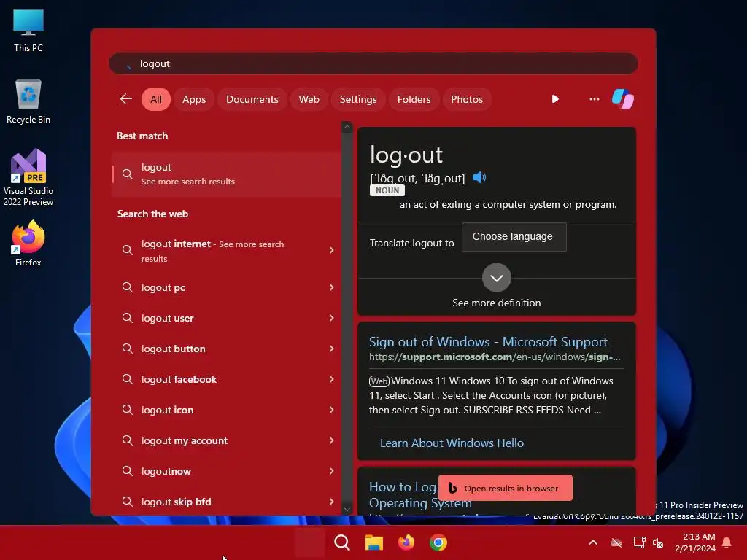Select the Firefox desktop shortcut

(x=28, y=244)
